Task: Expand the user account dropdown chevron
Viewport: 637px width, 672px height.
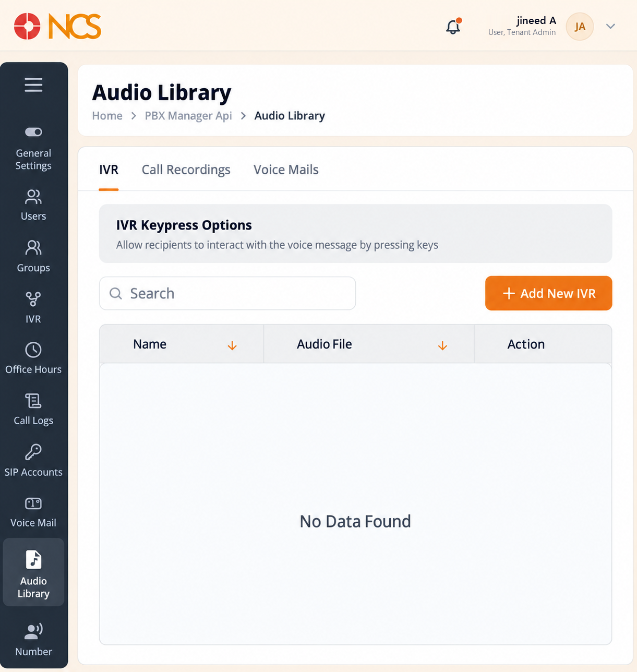Action: point(610,26)
